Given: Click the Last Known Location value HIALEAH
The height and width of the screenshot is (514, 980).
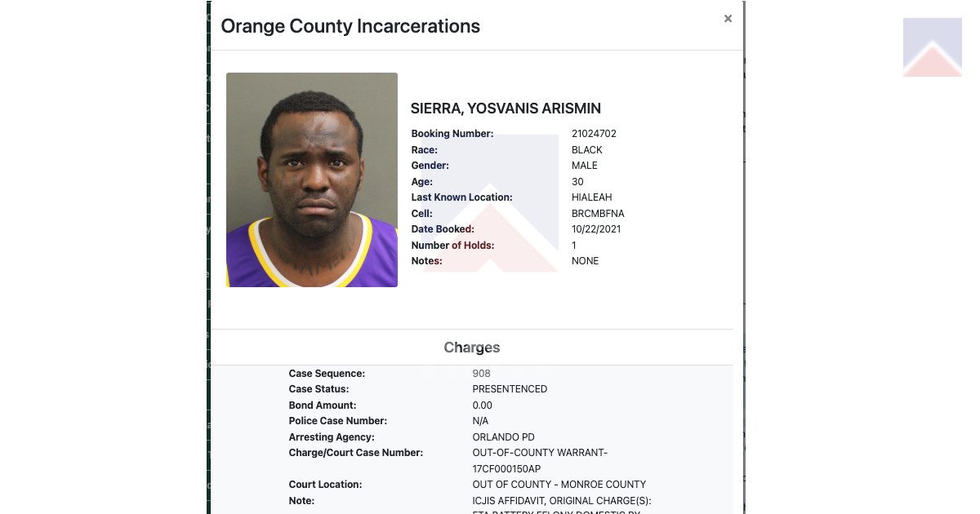Looking at the screenshot, I should 591,197.
